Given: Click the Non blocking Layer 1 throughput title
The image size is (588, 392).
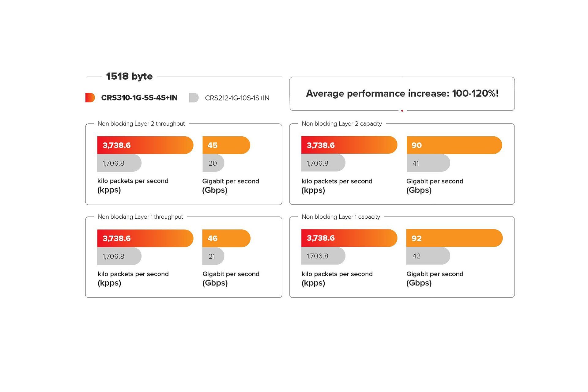Looking at the screenshot, I should (x=140, y=217).
